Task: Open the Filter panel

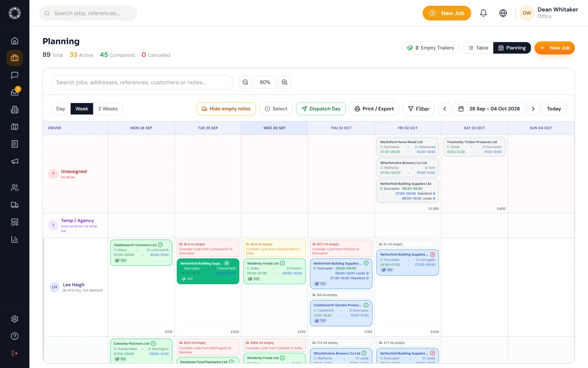Action: pyautogui.click(x=419, y=109)
